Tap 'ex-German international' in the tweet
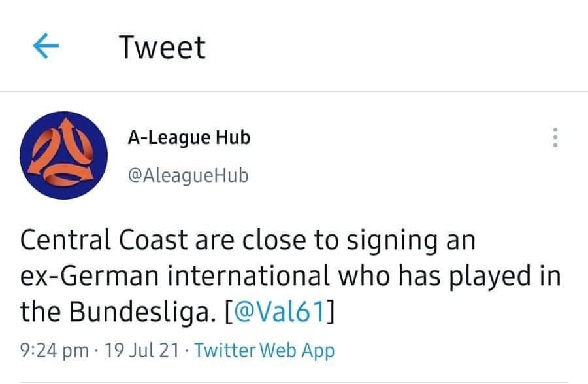Image resolution: width=588 pixels, height=384 pixels. click(x=174, y=275)
